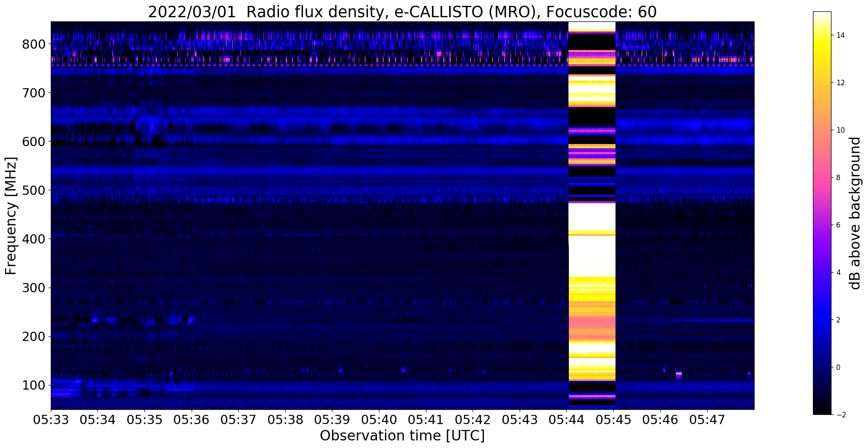Click the colorbar tick value −2
Screen dimensions: 868x448
click(x=841, y=415)
